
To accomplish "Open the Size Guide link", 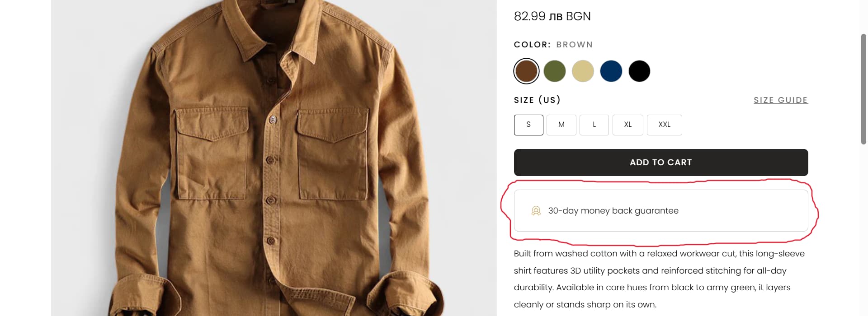I will [x=780, y=100].
